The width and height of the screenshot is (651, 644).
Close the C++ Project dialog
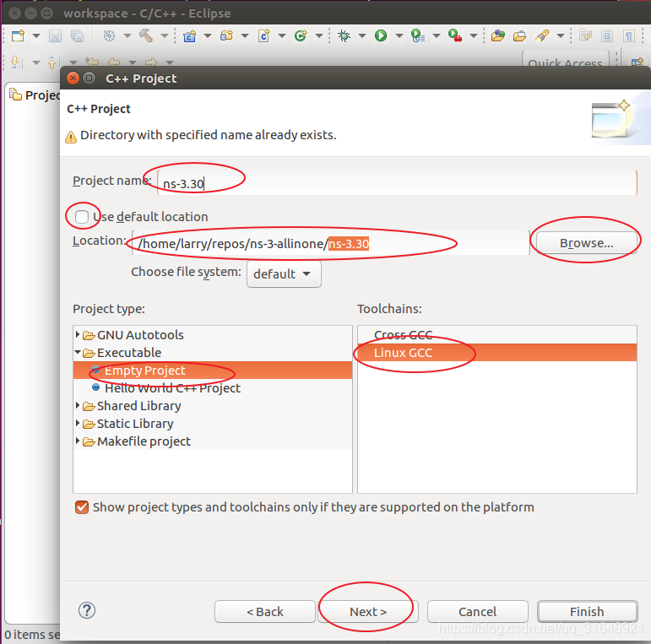(73, 78)
